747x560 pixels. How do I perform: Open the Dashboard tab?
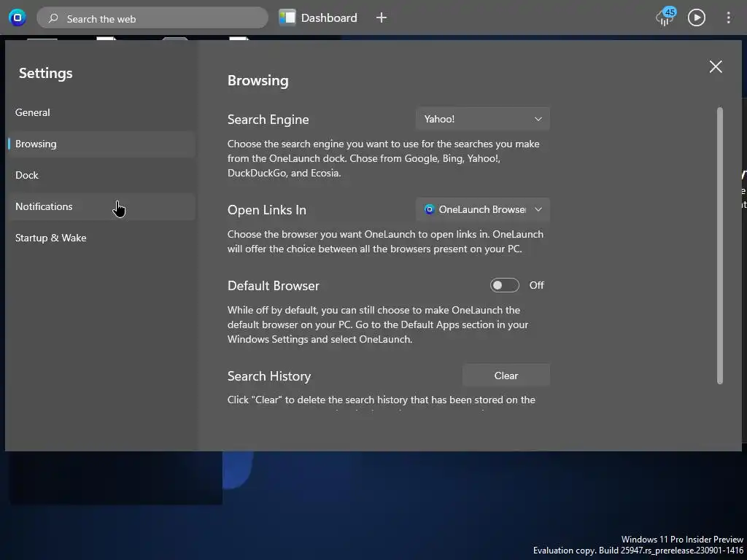coord(318,18)
